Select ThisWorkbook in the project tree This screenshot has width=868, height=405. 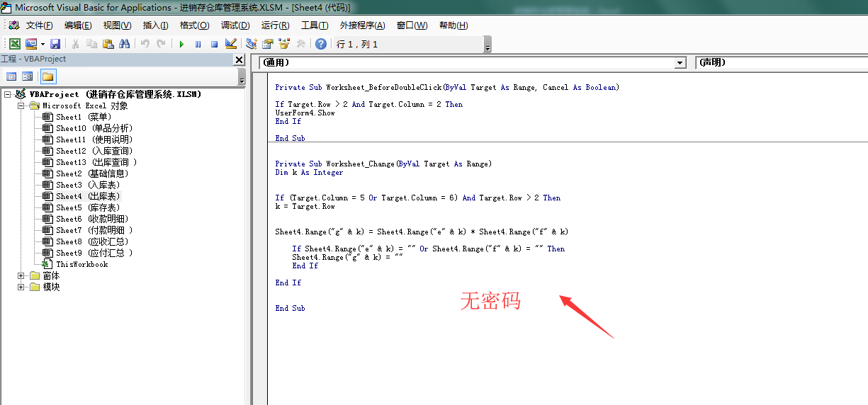pyautogui.click(x=81, y=264)
